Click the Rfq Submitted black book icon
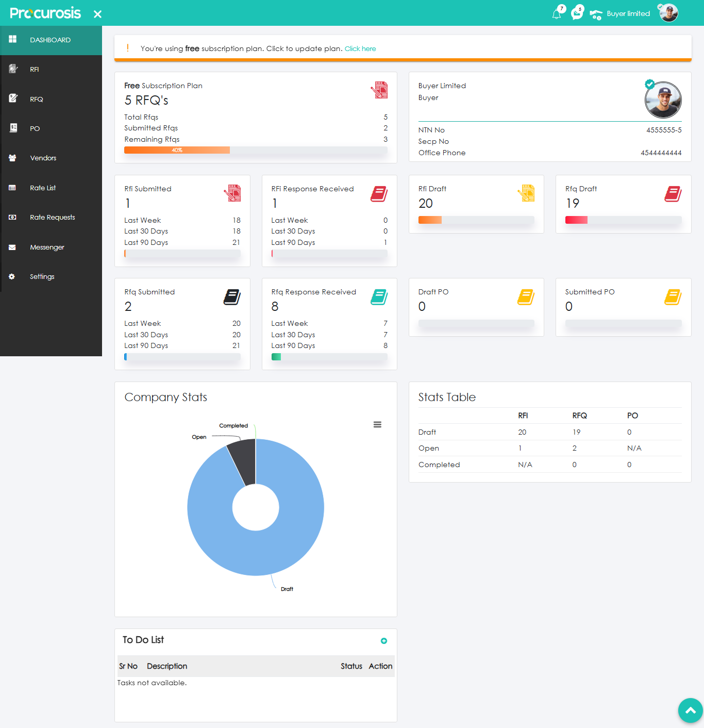 pos(232,297)
